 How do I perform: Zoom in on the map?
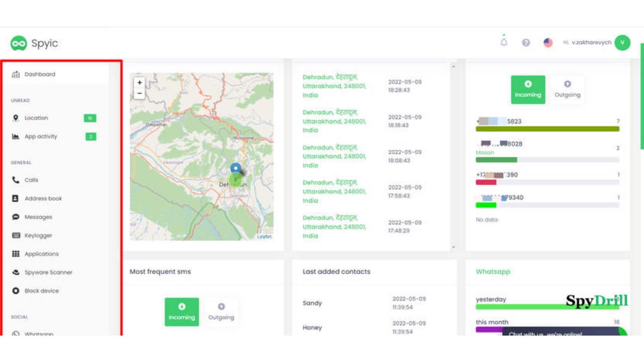pos(139,82)
